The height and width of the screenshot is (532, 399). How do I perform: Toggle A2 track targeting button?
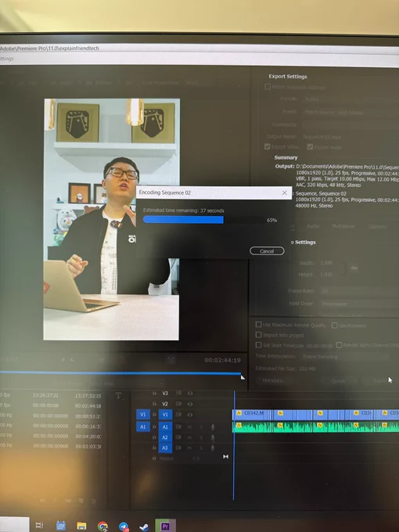pyautogui.click(x=165, y=437)
